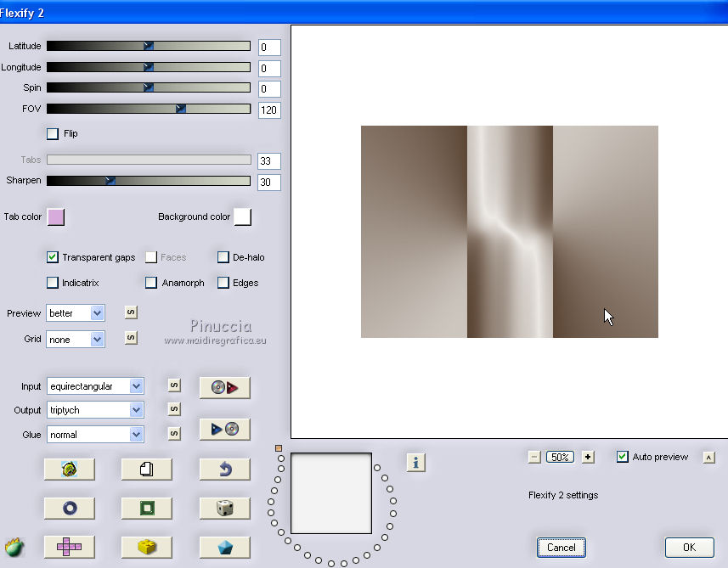Viewport: 728px width, 568px height.
Task: Click the small S button beside Input
Action: [174, 385]
